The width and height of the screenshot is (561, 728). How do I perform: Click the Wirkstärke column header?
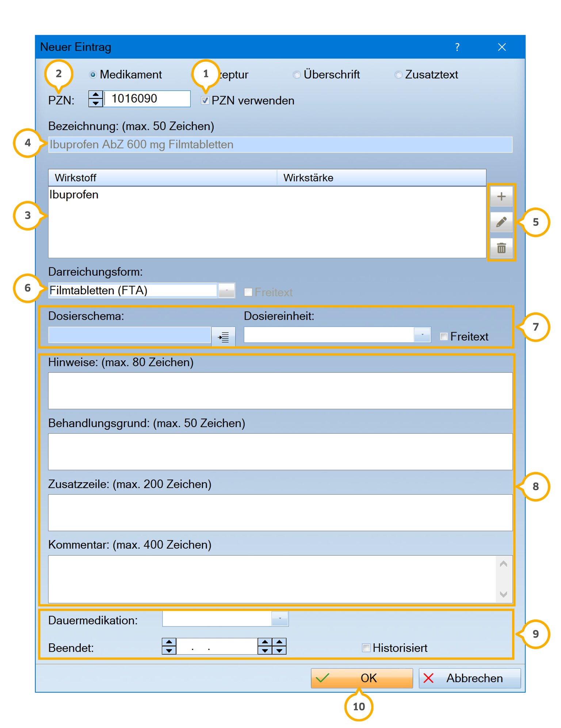click(x=381, y=178)
